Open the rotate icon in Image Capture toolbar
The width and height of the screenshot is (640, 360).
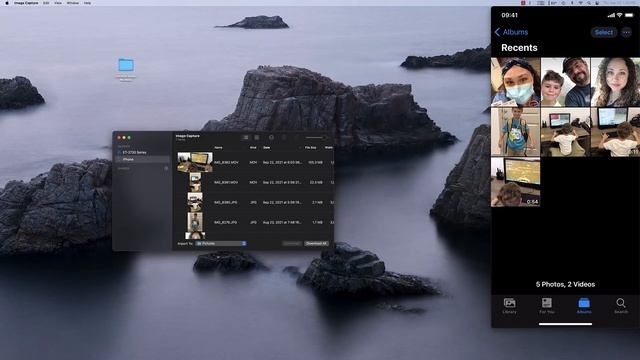pyautogui.click(x=271, y=138)
